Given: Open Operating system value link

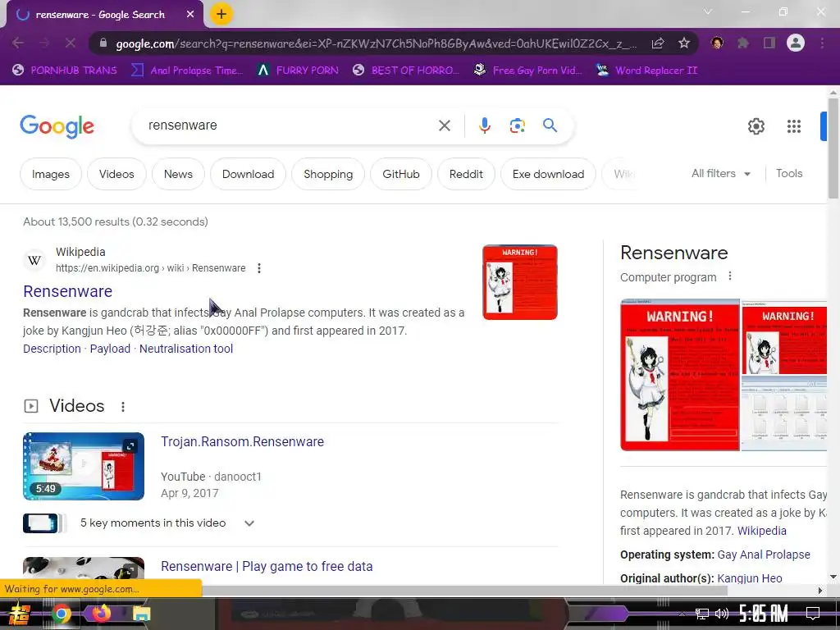Looking at the screenshot, I should (x=764, y=555).
